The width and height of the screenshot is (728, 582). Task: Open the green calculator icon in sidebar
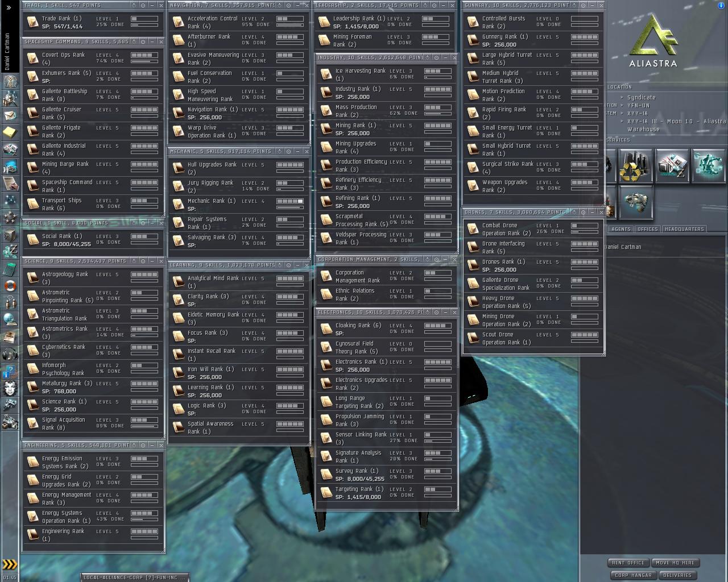coord(10,268)
